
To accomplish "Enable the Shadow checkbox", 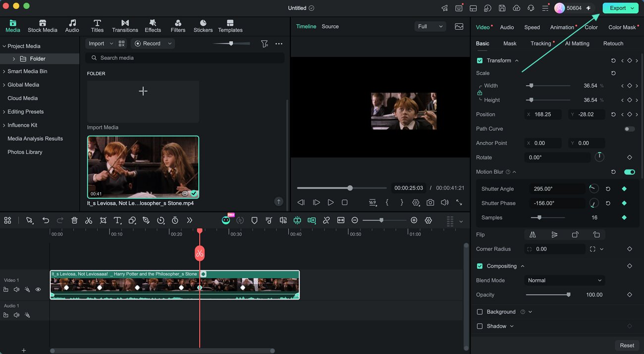I will click(480, 326).
